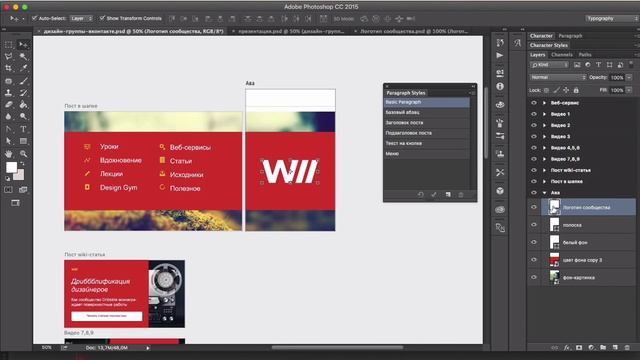The width and height of the screenshot is (640, 360).
Task: Select the Polygonal Lasso tool
Action: 9,56
